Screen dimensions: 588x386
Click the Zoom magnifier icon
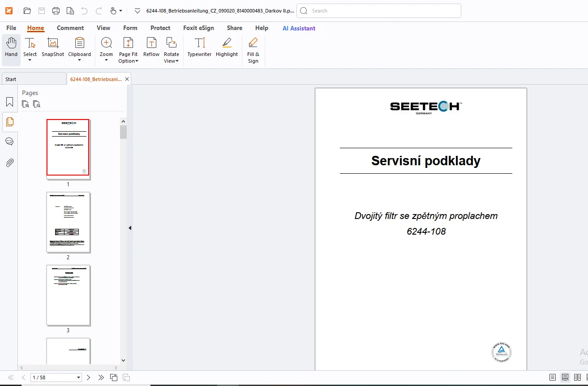click(x=106, y=43)
